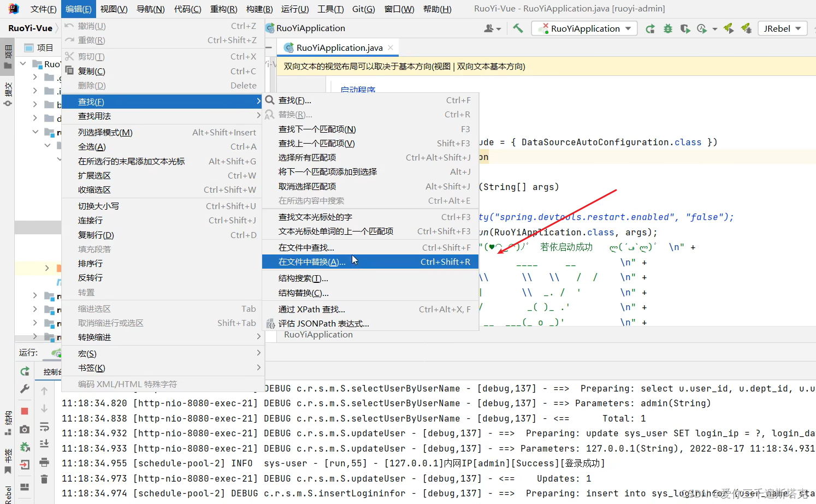Expand the 查找用法 submenu
816x504 pixels.
click(x=163, y=116)
